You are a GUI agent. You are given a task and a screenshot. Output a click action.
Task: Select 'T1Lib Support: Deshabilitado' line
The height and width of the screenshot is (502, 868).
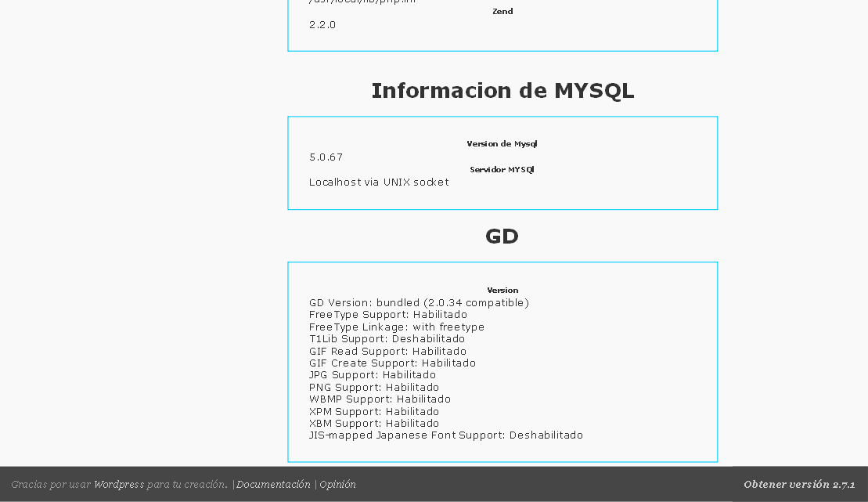click(387, 338)
